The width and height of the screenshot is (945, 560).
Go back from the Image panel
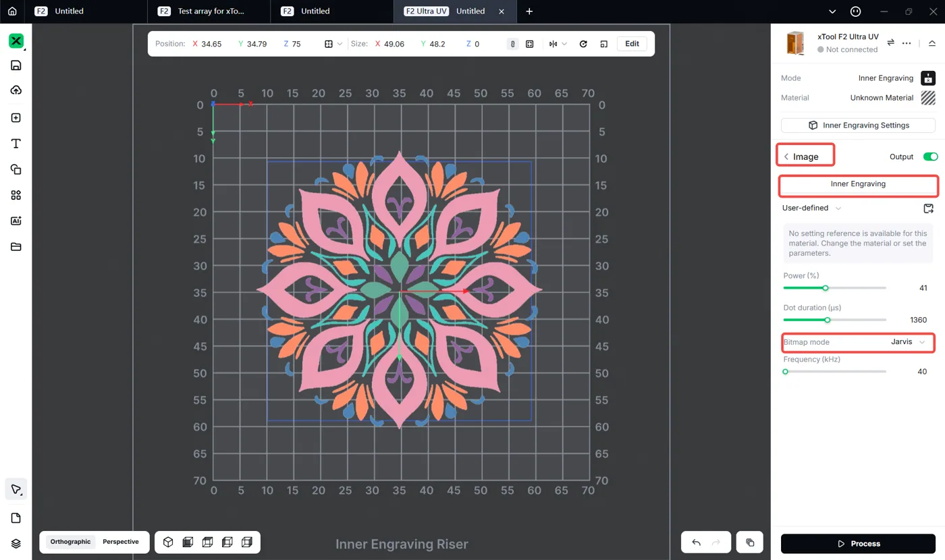[786, 157]
